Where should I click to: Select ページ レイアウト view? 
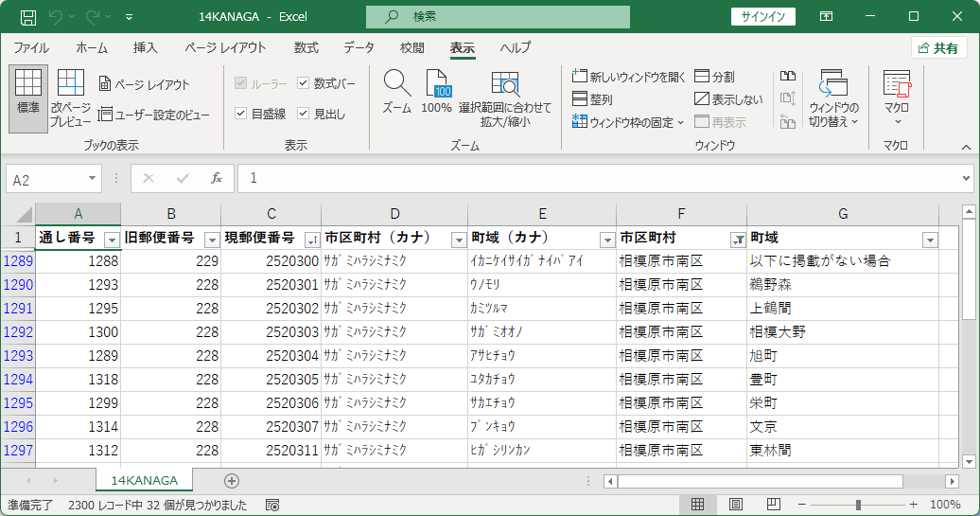click(145, 84)
